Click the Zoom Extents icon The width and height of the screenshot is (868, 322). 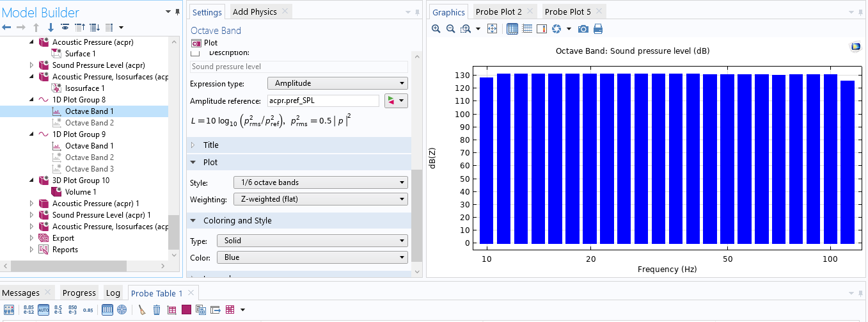492,29
